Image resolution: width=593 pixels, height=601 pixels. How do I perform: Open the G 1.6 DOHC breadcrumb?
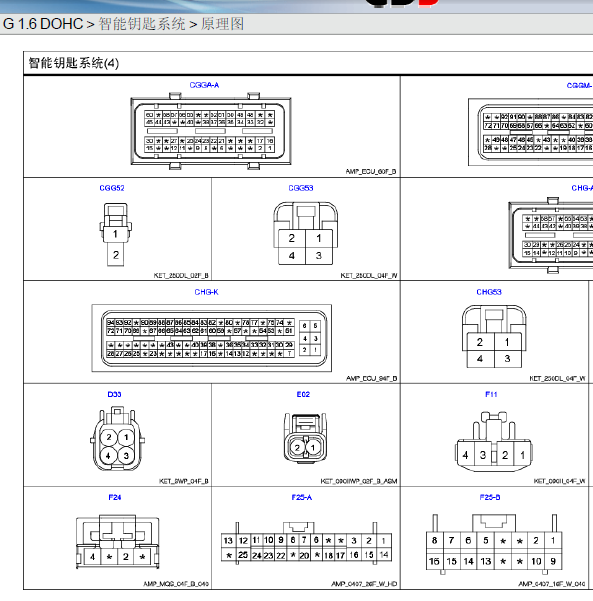click(43, 24)
